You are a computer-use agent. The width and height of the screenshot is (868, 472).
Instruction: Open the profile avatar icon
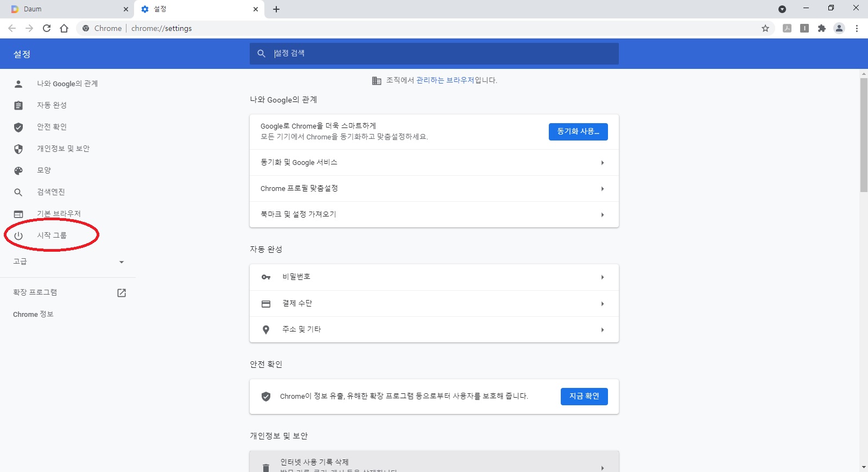point(839,28)
